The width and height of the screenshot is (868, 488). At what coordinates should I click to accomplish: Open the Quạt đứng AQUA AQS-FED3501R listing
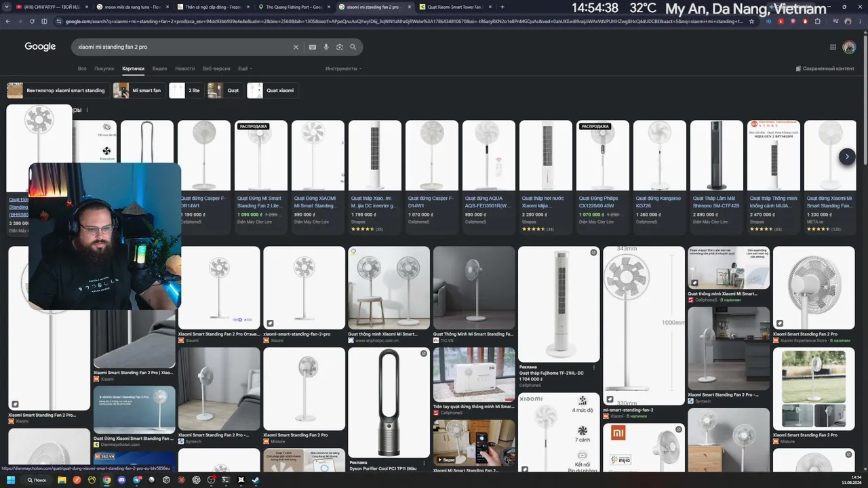tap(489, 177)
